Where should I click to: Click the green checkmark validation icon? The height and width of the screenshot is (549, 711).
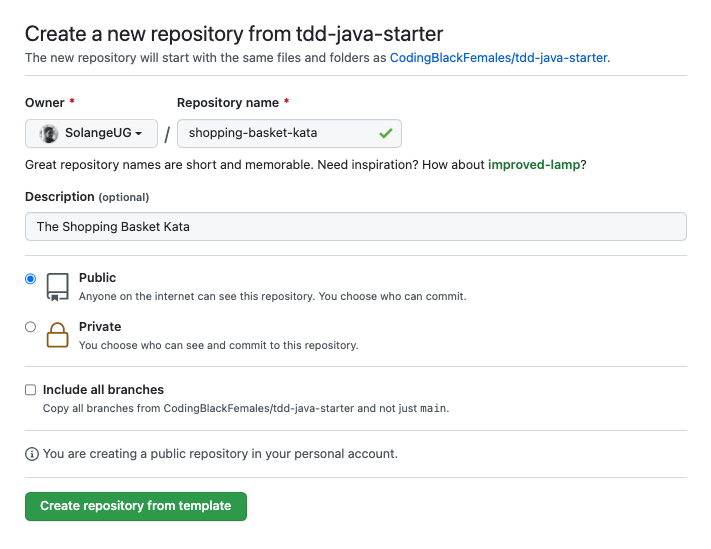point(386,133)
